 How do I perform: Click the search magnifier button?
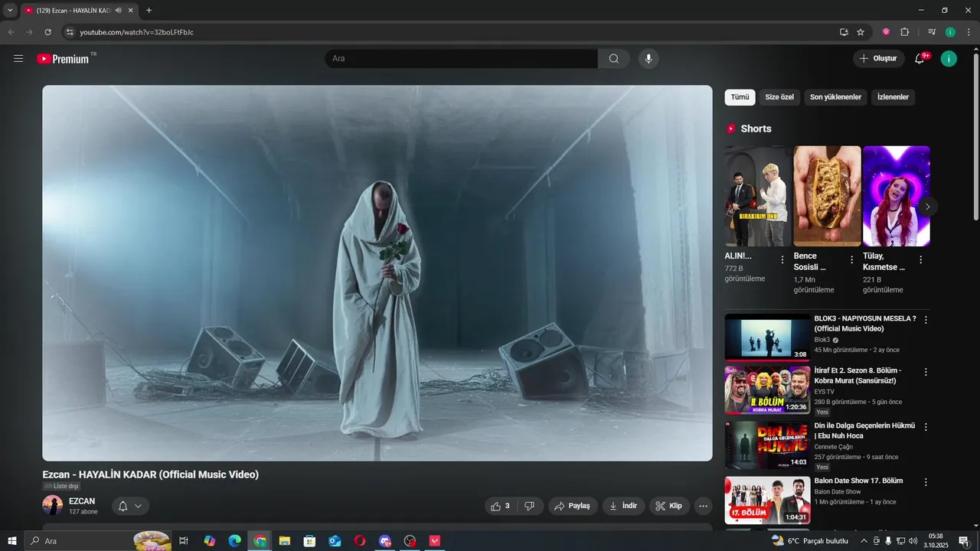(x=614, y=59)
